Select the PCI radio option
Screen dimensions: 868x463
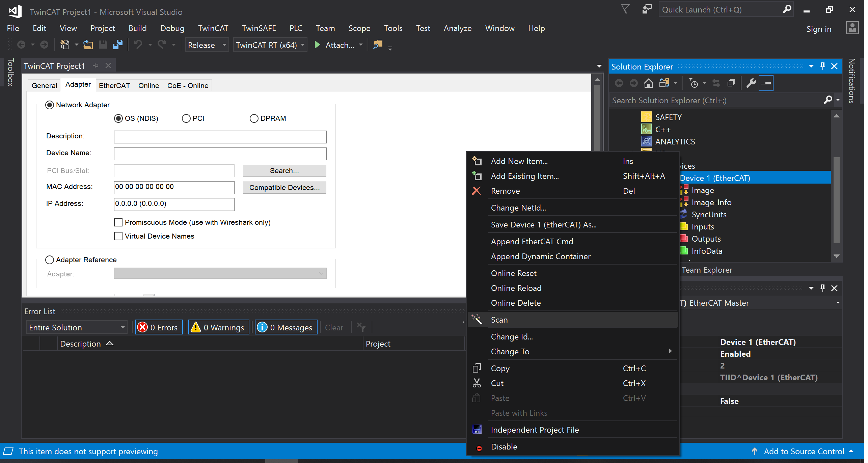pos(186,118)
